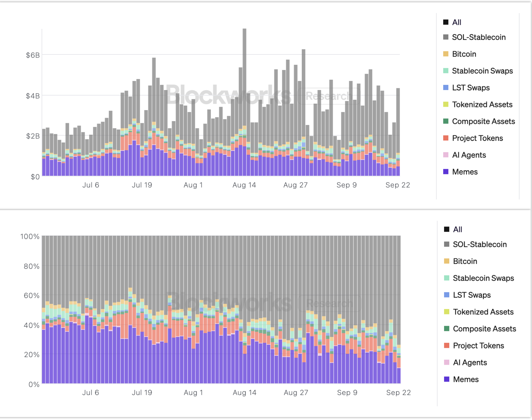Click Stablecoin Swaps mint icon in percentage legend
This screenshot has width=532, height=420.
447,278
